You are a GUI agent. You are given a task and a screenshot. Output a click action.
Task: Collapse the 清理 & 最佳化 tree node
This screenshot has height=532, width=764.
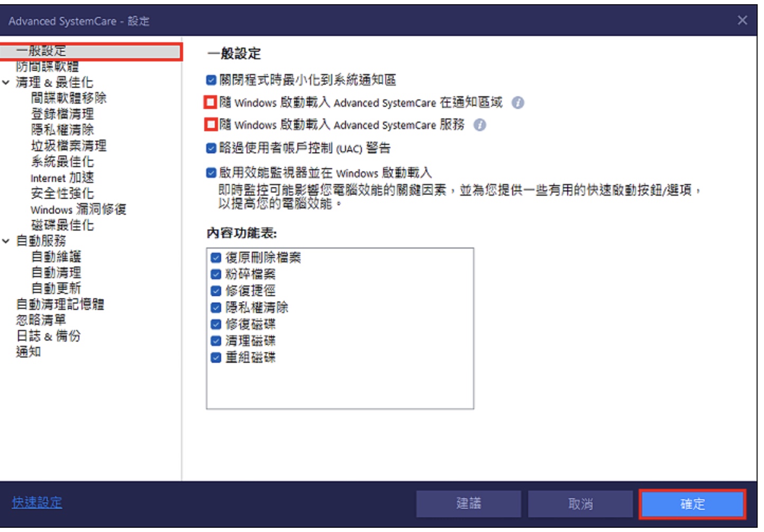click(x=6, y=83)
